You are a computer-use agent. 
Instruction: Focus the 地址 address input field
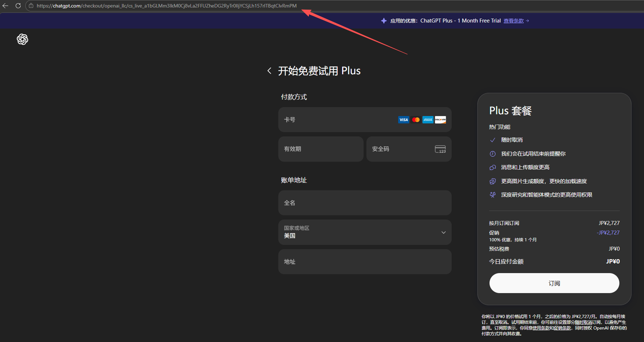365,262
